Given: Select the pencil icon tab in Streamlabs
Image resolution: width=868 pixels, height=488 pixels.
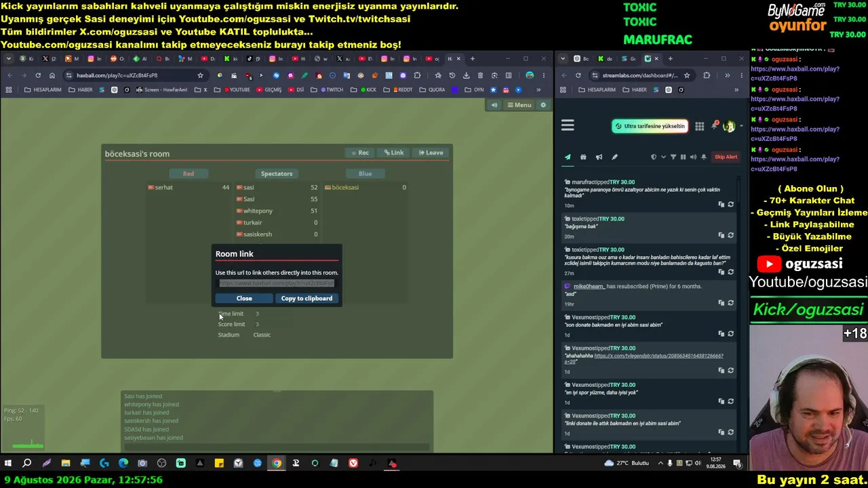Looking at the screenshot, I should pyautogui.click(x=614, y=157).
